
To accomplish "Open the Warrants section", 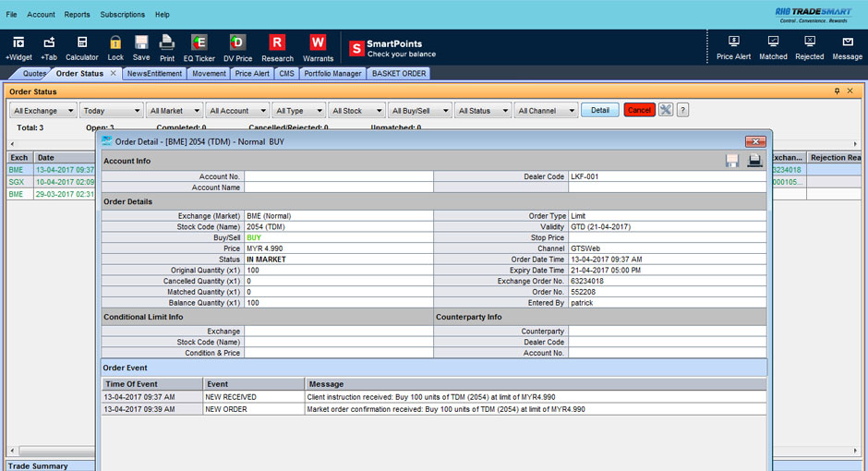I will pos(318,48).
